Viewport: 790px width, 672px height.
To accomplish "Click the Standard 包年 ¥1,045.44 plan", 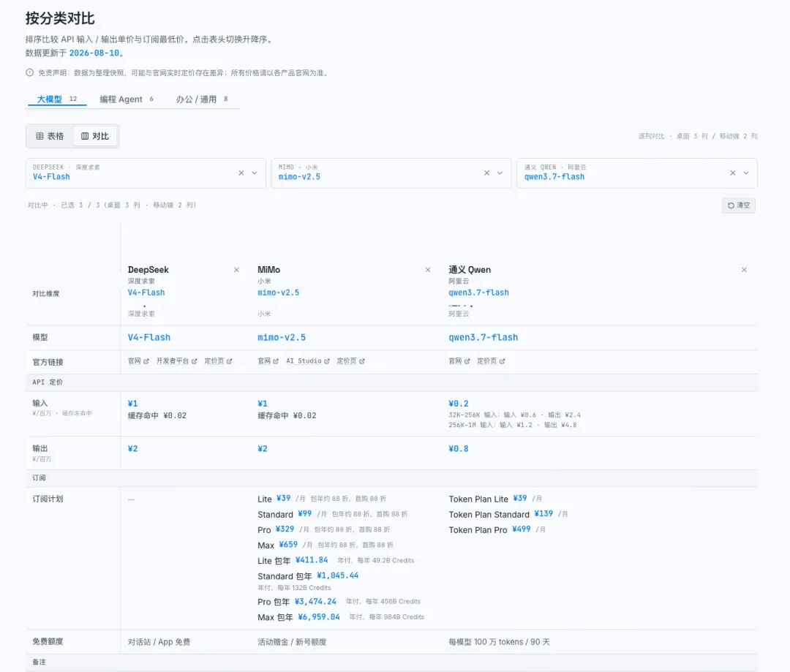I will [309, 581].
